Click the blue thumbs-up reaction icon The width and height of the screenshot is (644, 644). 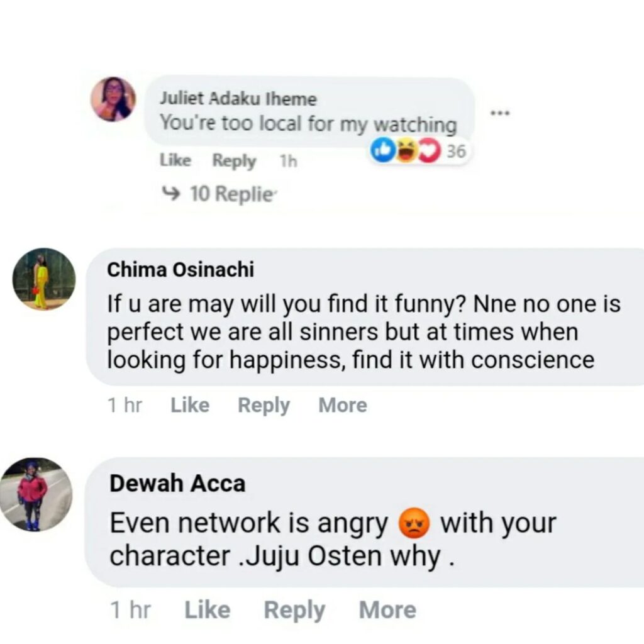click(383, 151)
